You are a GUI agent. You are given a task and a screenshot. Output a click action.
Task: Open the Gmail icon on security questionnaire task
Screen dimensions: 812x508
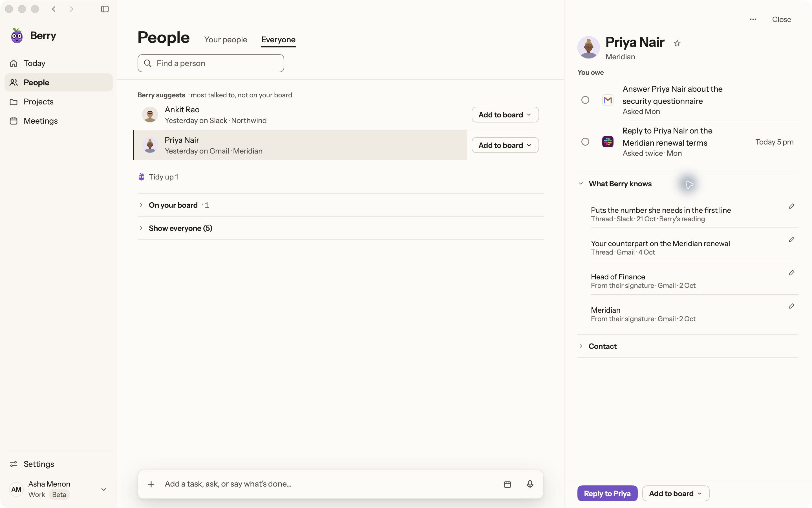[x=608, y=100]
